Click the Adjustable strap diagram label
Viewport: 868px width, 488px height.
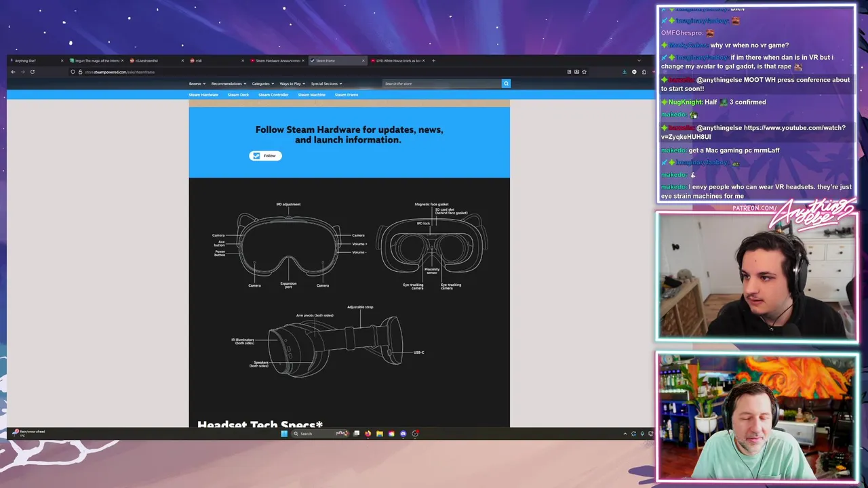[360, 307]
